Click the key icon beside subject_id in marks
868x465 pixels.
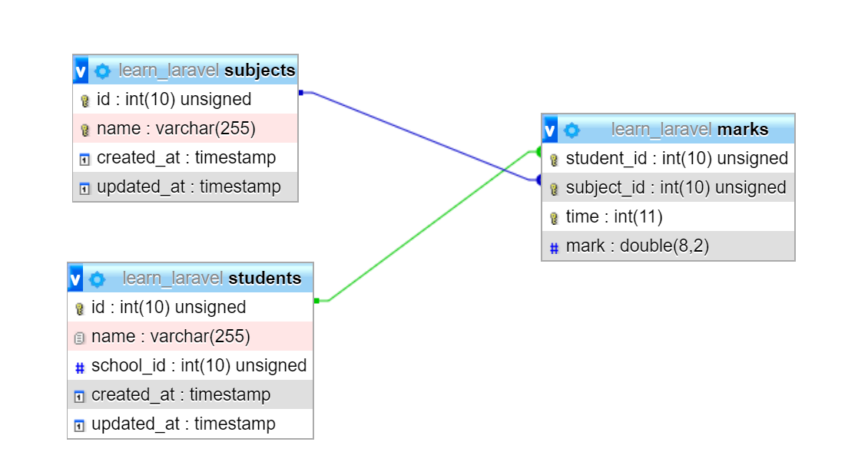point(554,189)
